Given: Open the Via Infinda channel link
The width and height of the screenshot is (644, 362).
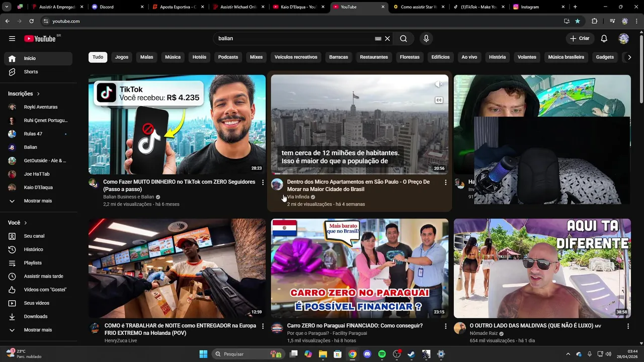Looking at the screenshot, I should click(298, 197).
